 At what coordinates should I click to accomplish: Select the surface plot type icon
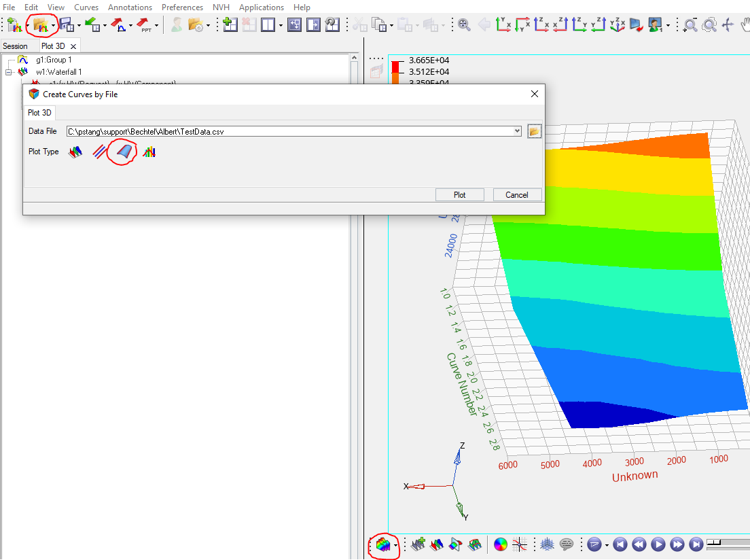124,152
